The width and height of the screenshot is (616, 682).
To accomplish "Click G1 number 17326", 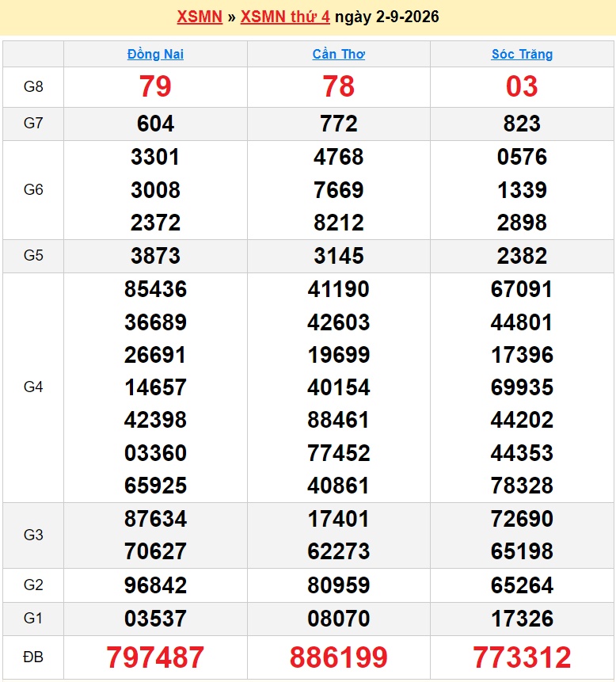I will click(x=522, y=619).
